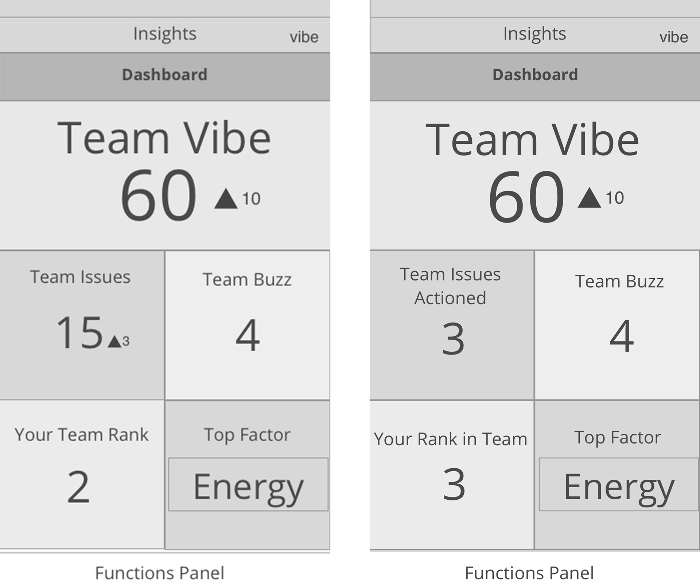Open Team Buzz tile in right mockup
Image resolution: width=700 pixels, height=588 pixels.
tap(617, 325)
